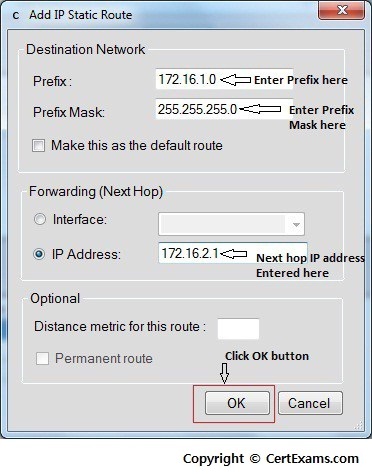Click the Permanent route label text

click(104, 359)
